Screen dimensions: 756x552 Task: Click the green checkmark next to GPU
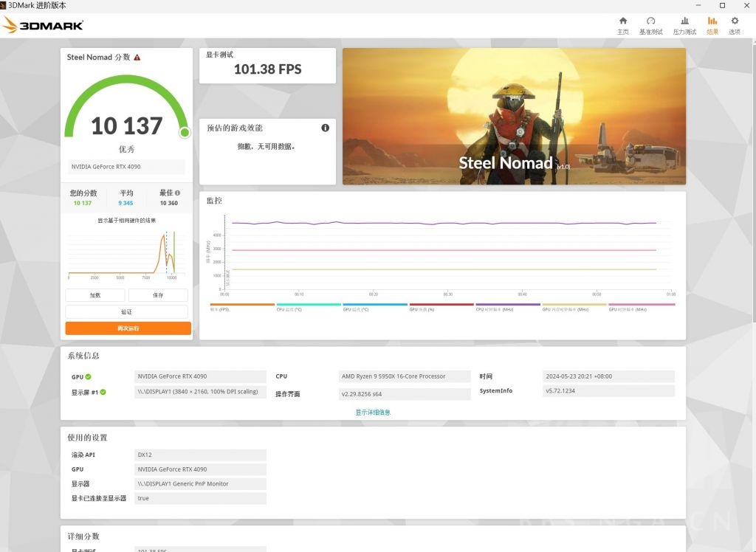click(x=87, y=376)
